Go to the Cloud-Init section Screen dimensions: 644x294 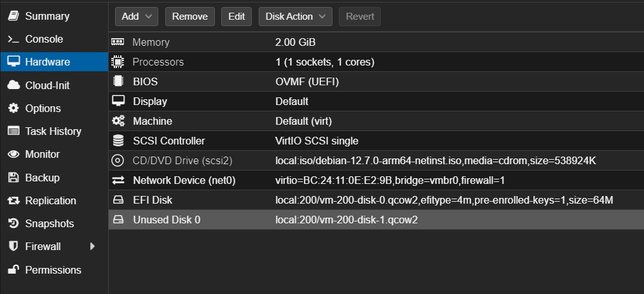pyautogui.click(x=47, y=85)
